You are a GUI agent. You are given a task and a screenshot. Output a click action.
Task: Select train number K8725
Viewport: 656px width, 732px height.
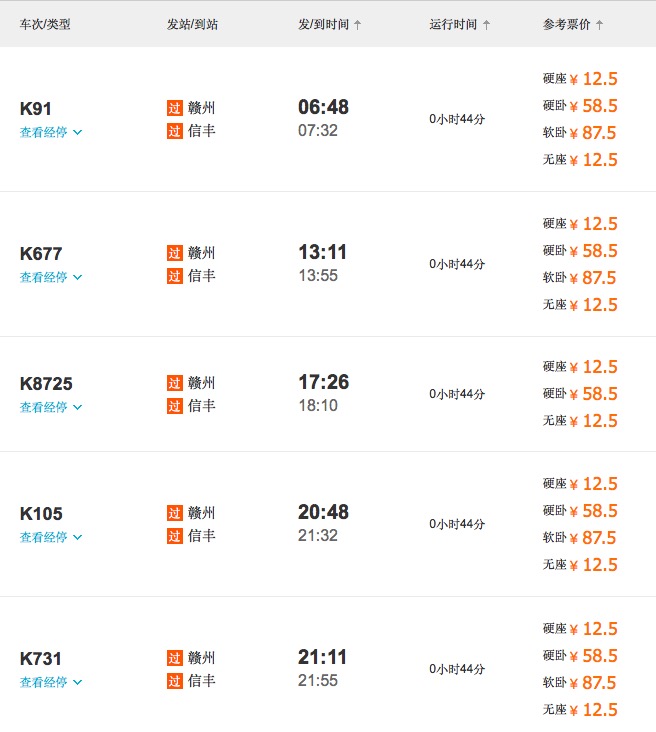[46, 384]
